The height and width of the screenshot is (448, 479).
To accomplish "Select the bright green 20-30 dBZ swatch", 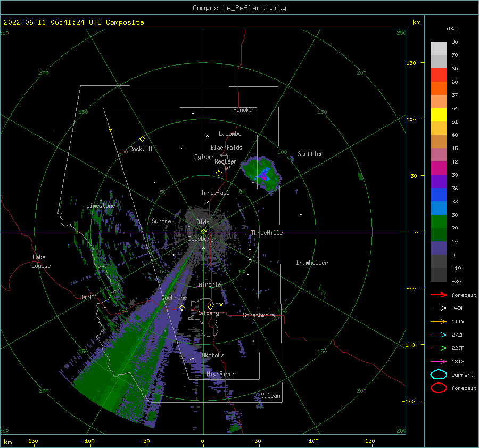I will (x=439, y=221).
